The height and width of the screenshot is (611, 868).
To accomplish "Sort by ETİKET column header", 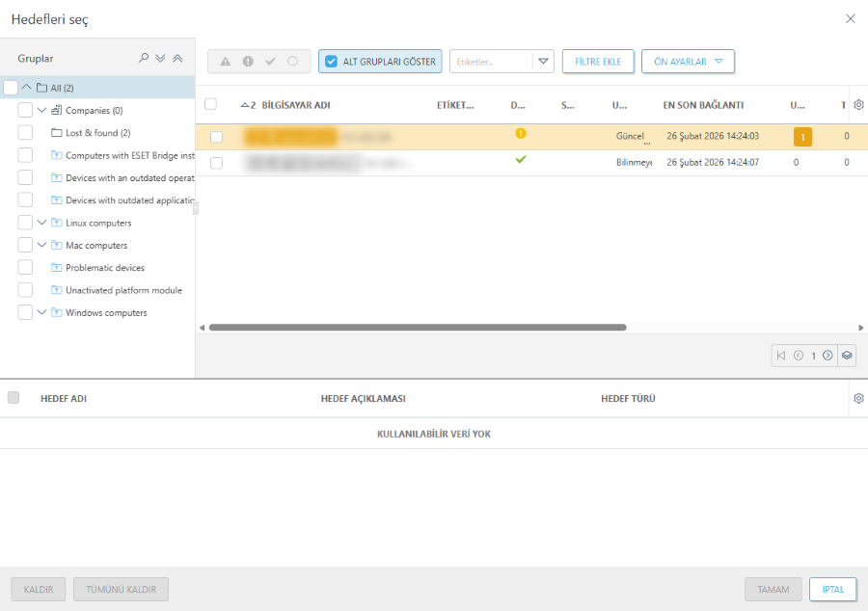I will 455,105.
